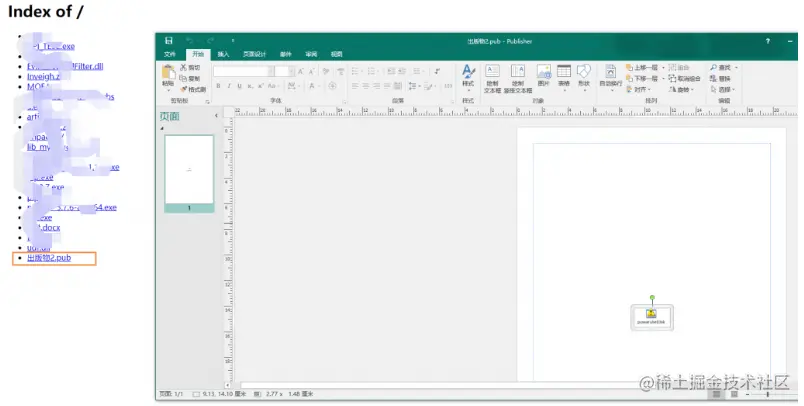Screen dimensions: 804x406
Task: Click the Help question mark icon
Action: (x=768, y=41)
